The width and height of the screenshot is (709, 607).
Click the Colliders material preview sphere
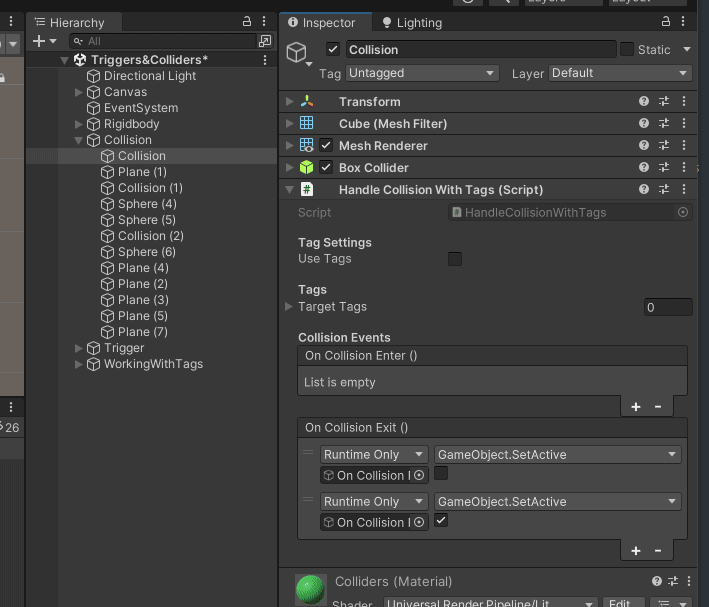pyautogui.click(x=311, y=589)
